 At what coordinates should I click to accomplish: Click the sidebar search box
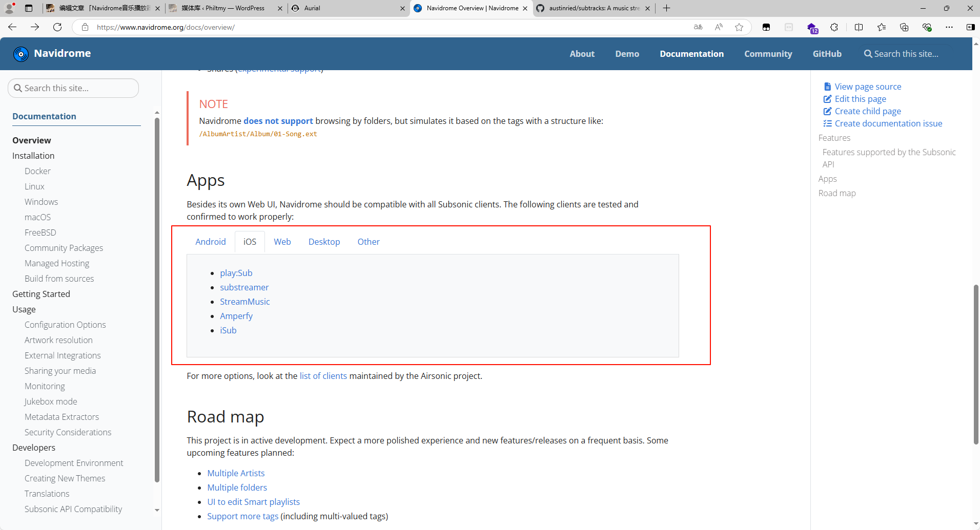73,88
